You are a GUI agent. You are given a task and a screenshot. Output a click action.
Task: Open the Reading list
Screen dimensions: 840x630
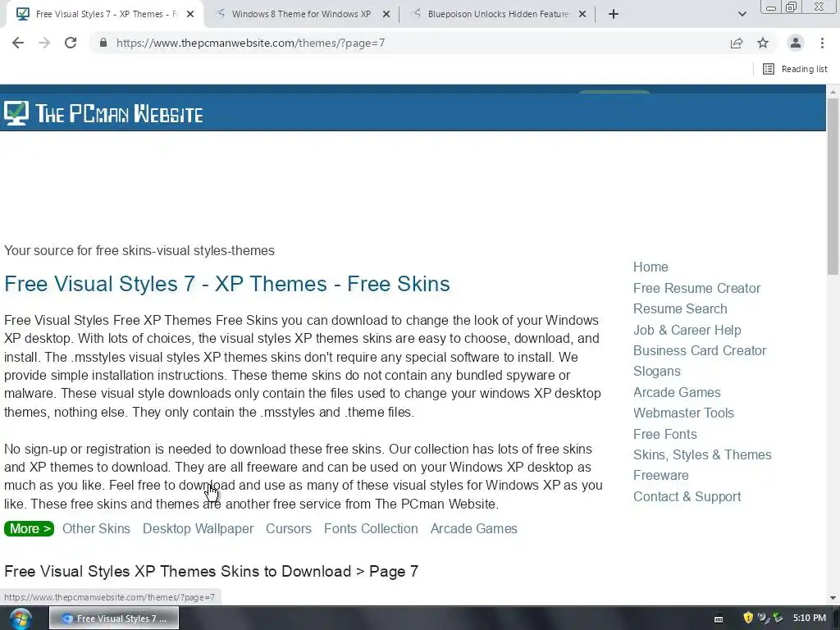[795, 69]
